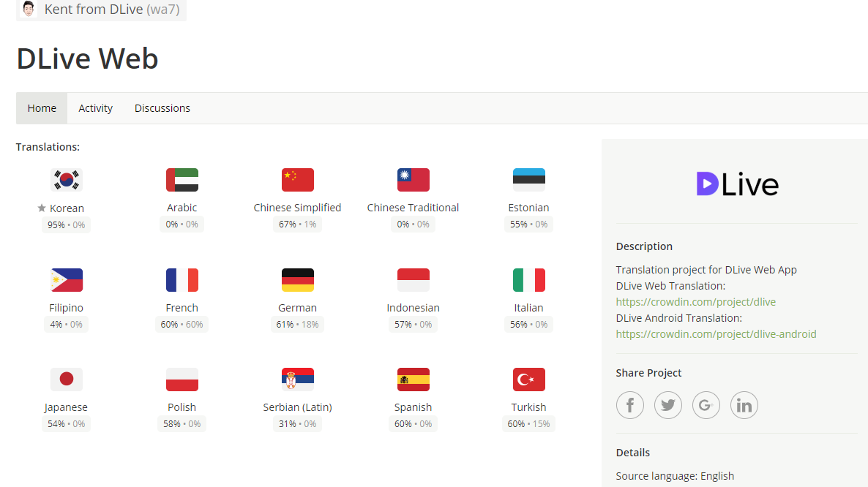Click Indonesian progress 57% • 0%
Screen dimensions: 868x487
click(x=413, y=325)
